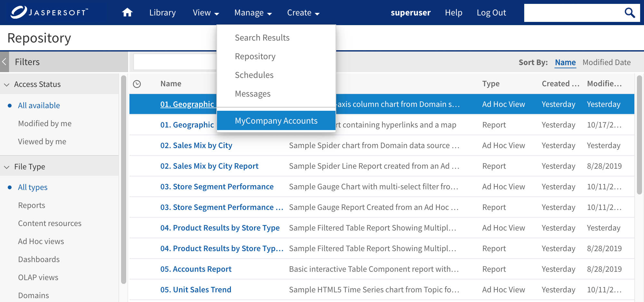644x302 pixels.
Task: Click 'Sample Gauge Report Created from an Ad Hoc' description
Action: click(x=374, y=207)
